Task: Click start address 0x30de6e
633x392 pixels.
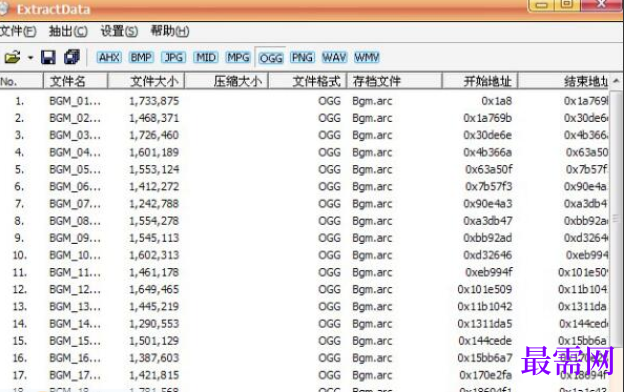Action: (x=488, y=135)
